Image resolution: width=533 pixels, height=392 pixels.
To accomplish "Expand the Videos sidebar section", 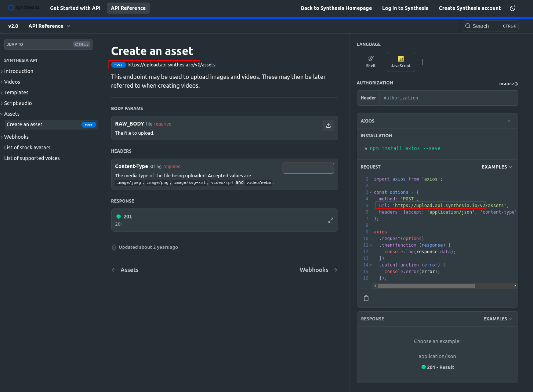I will (x=12, y=82).
